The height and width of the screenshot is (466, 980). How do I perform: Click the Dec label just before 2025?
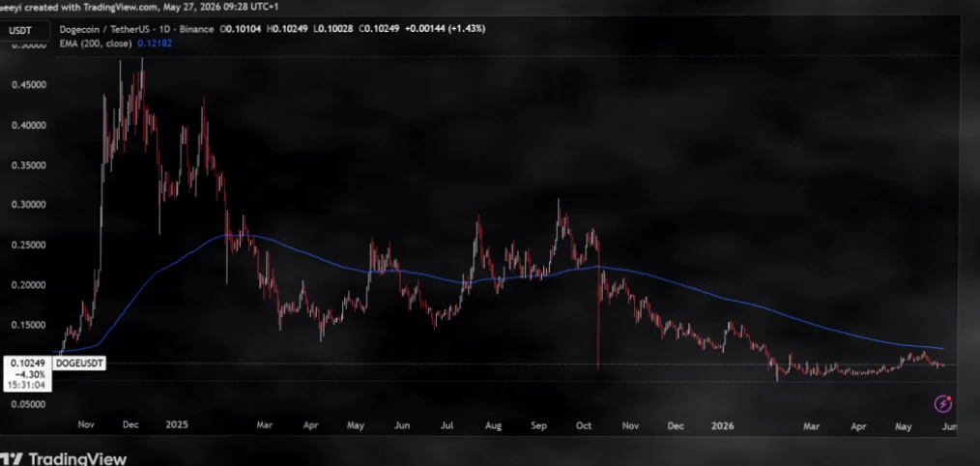click(x=130, y=424)
